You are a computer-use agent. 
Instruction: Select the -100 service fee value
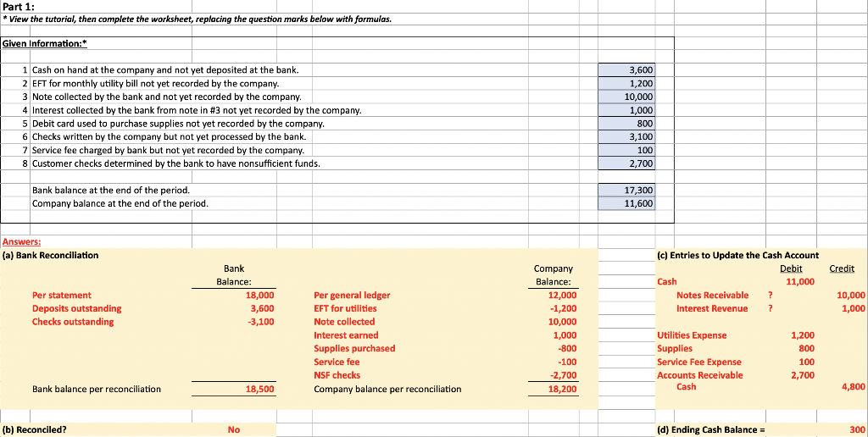click(567, 362)
